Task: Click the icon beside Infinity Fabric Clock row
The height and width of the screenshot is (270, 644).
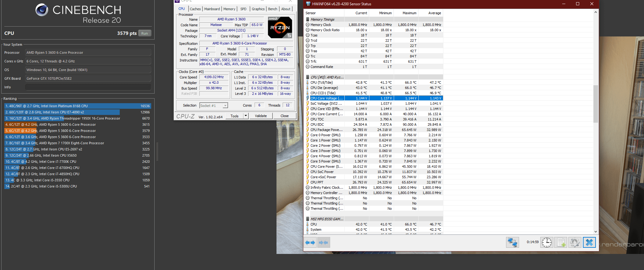Action: 308,188
